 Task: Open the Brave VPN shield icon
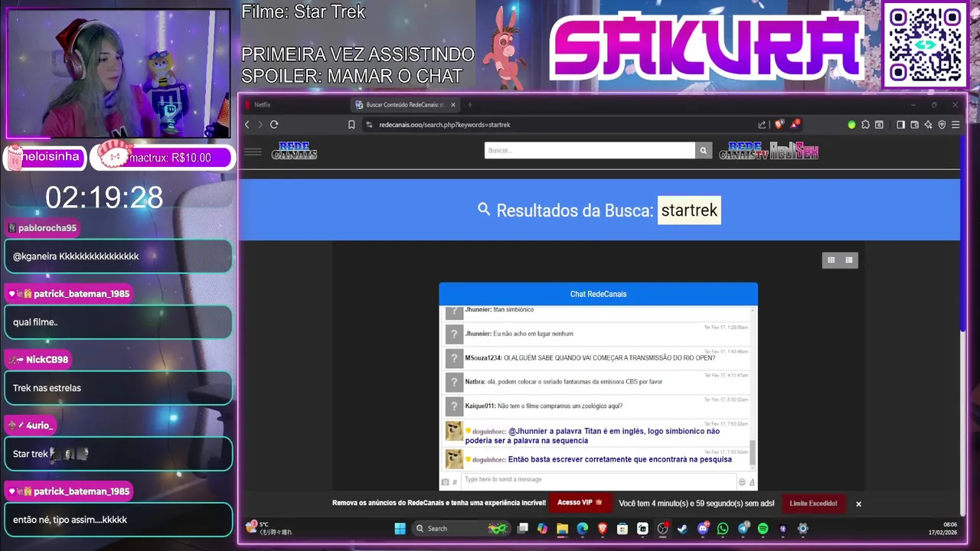[942, 125]
